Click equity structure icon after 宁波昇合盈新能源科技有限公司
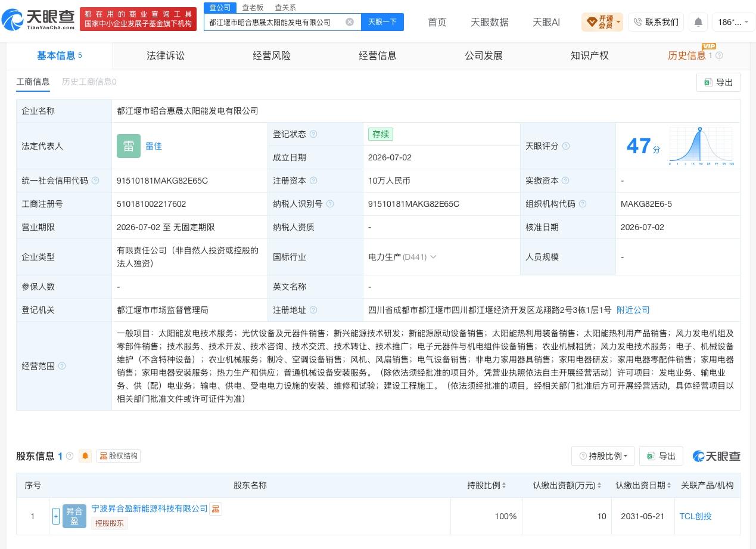The height and width of the screenshot is (549, 756). 216,508
